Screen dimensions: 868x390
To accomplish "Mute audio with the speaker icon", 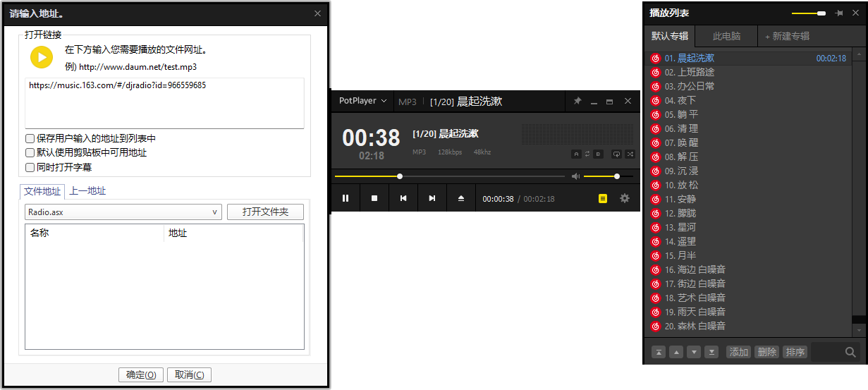I will tap(575, 176).
